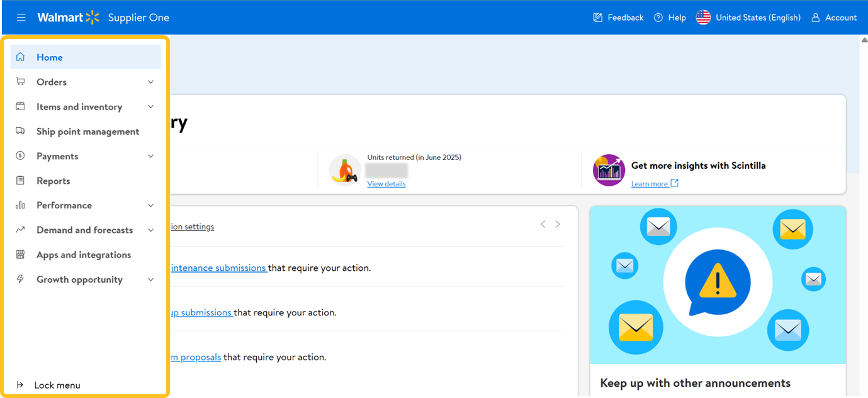Click Get more insights with Scintilla text
The height and width of the screenshot is (398, 868).
point(699,166)
